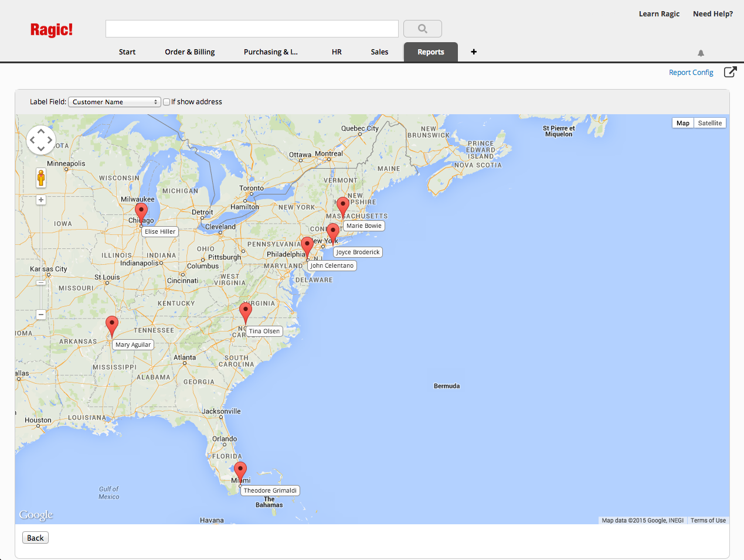Expand the Purchasing menu tab

[270, 52]
